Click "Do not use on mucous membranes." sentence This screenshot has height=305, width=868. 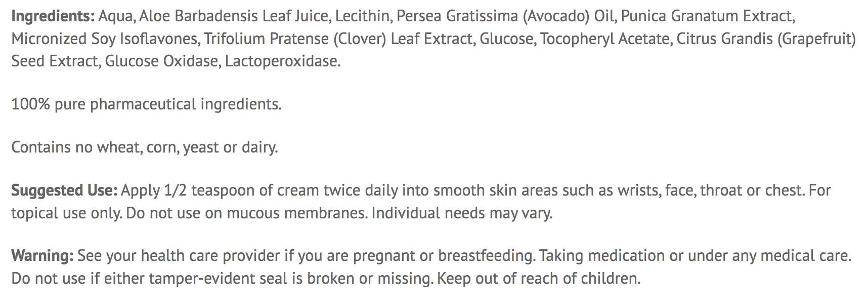coord(246,213)
